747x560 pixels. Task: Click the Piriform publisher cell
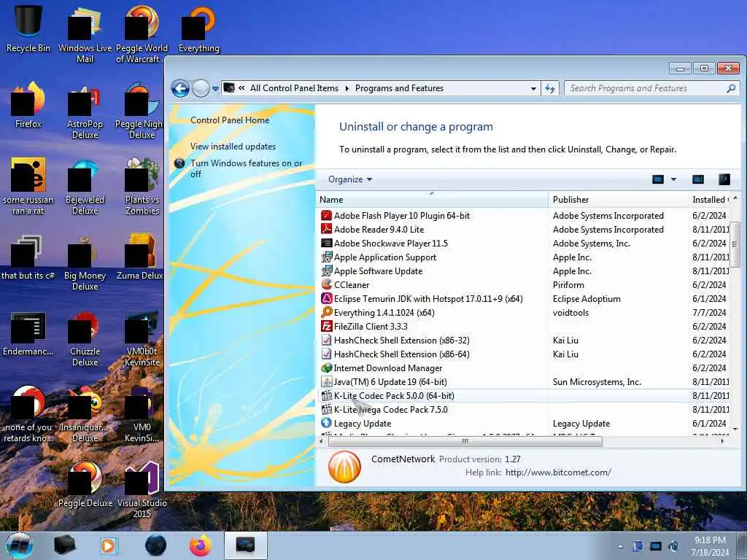[x=568, y=285]
